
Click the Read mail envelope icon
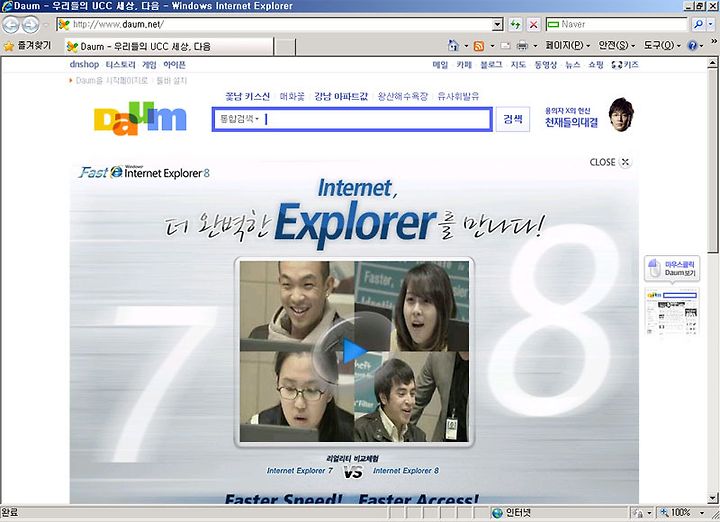point(506,45)
